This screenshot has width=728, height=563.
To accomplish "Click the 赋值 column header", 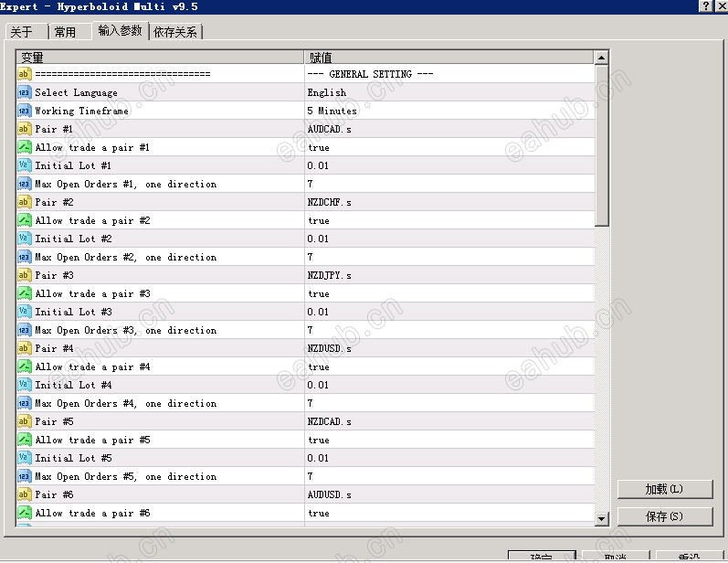I will (x=449, y=58).
